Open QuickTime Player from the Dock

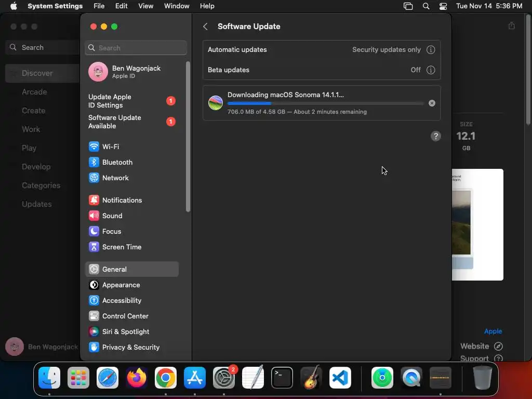[x=411, y=378]
